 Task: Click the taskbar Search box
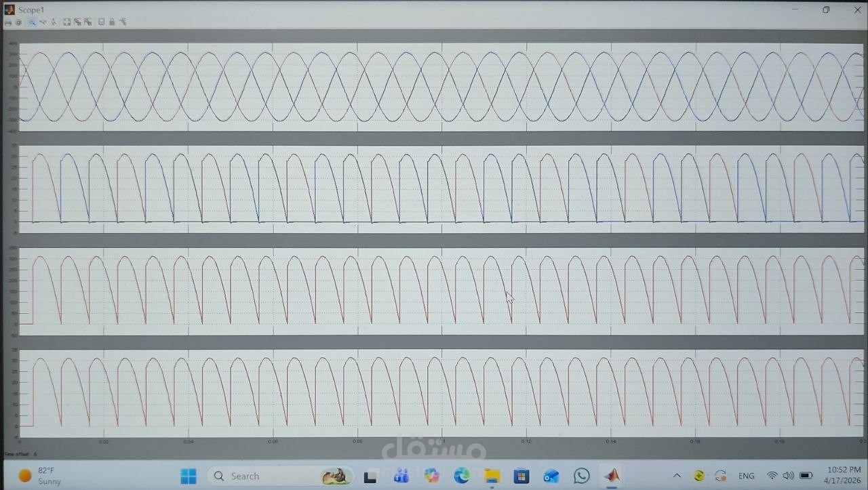click(x=281, y=476)
